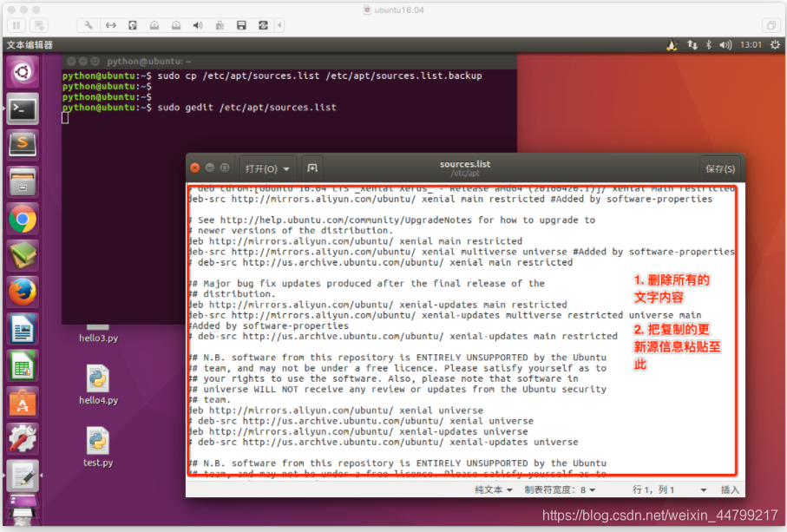Click the first CD/DVD drive icon
Screen dimensions: 787x532
point(154,25)
